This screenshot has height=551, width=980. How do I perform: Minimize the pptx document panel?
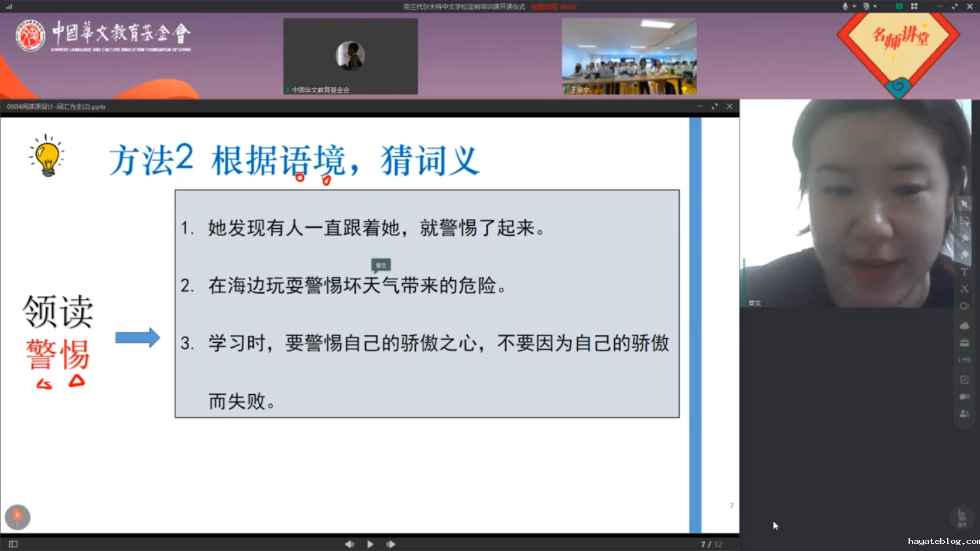(x=699, y=106)
